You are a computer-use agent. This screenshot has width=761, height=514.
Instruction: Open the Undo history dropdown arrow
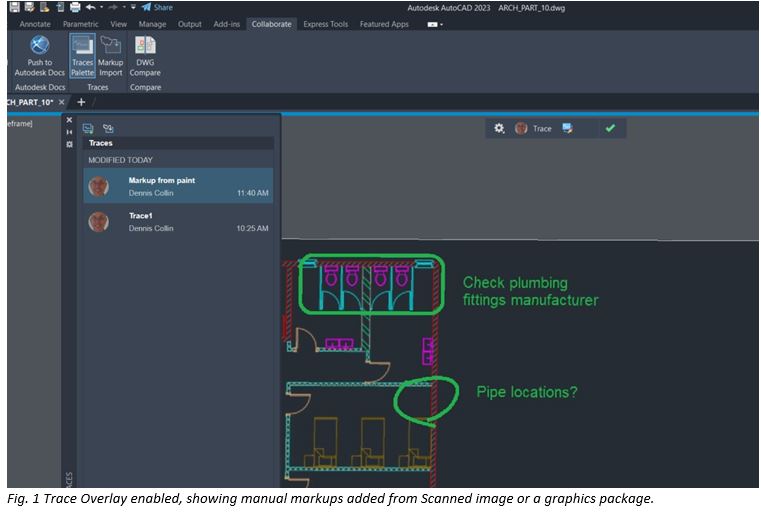click(x=101, y=7)
